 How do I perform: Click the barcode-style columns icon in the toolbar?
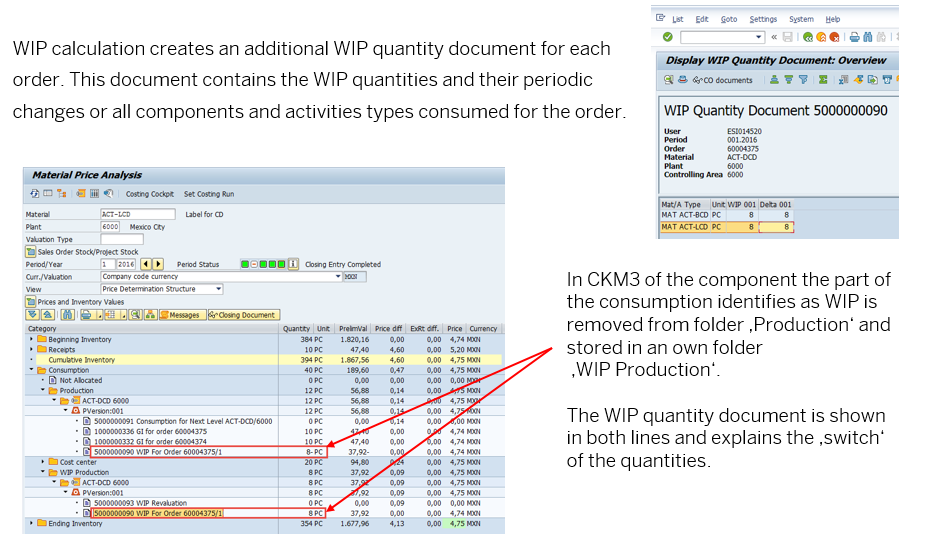pyautogui.click(x=94, y=194)
